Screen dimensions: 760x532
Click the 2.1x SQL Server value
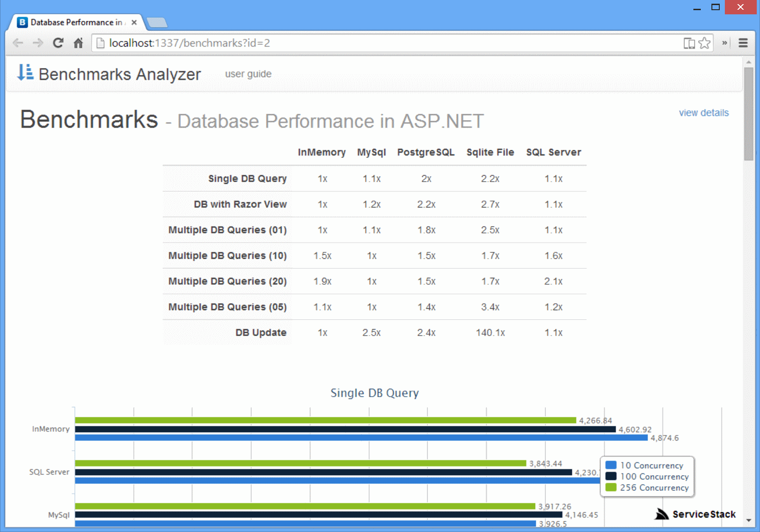[x=553, y=281]
